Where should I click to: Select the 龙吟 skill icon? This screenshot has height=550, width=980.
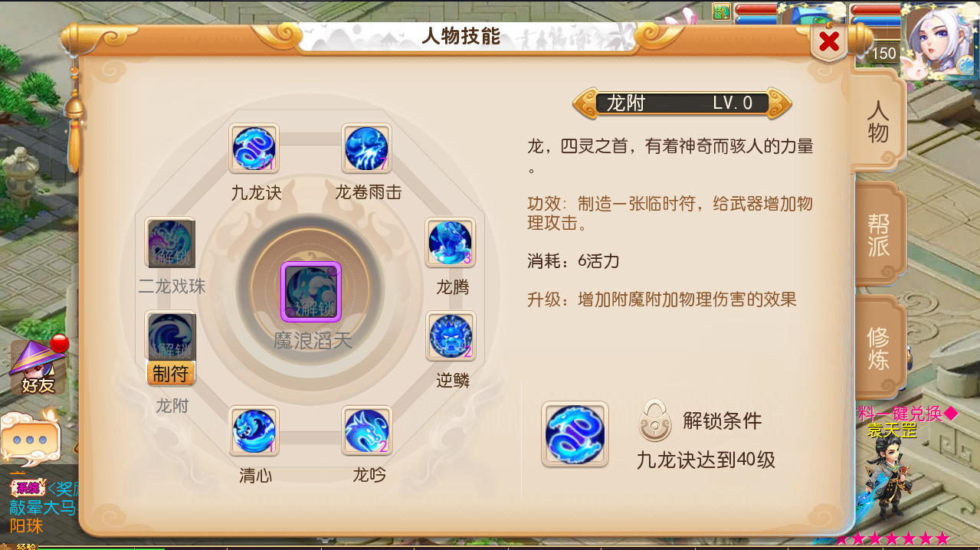click(x=366, y=431)
